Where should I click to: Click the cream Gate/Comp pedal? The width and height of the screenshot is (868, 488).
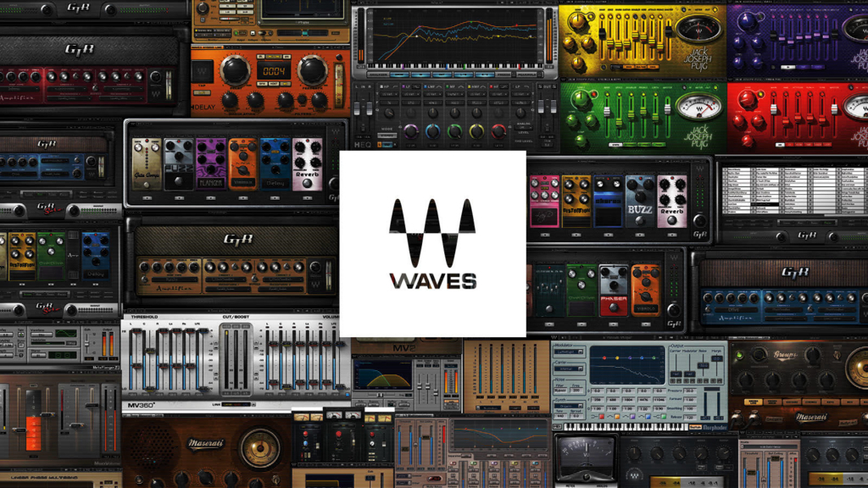click(x=147, y=164)
